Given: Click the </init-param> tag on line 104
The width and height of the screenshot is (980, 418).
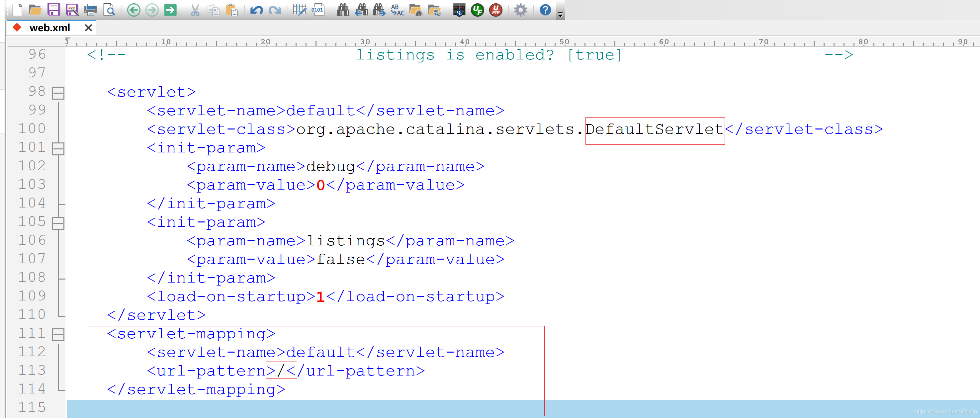Looking at the screenshot, I should point(211,204).
